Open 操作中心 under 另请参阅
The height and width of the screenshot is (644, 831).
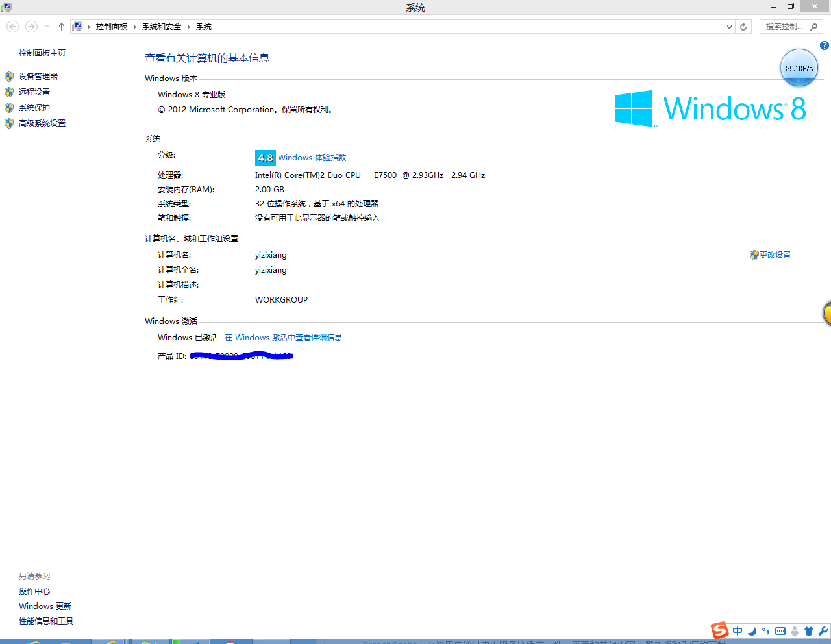[34, 591]
